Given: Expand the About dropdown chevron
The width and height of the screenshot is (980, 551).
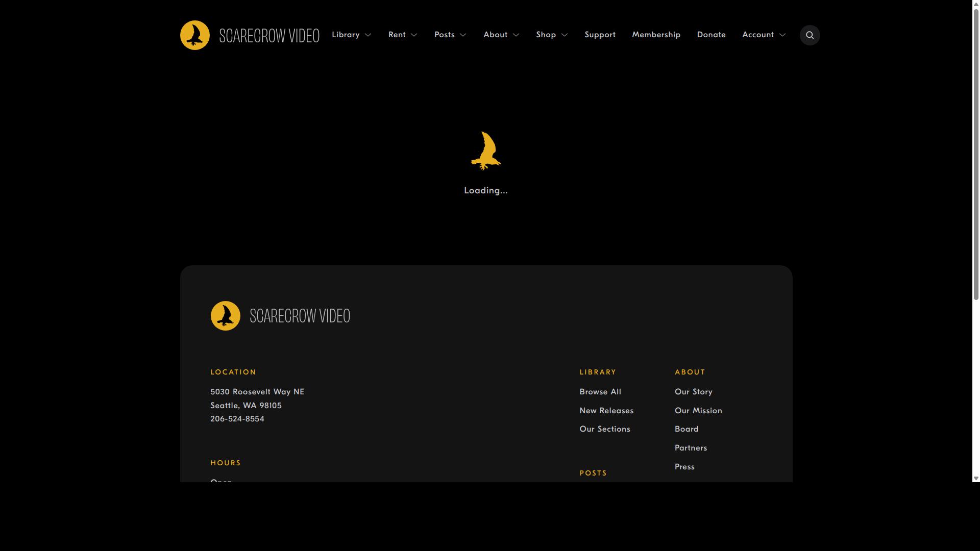Looking at the screenshot, I should tap(516, 35).
